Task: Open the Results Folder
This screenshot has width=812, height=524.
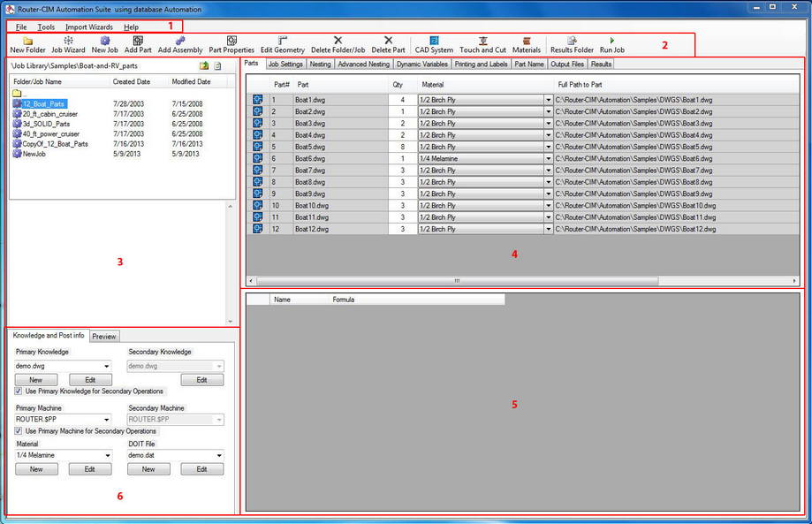Action: pyautogui.click(x=572, y=45)
